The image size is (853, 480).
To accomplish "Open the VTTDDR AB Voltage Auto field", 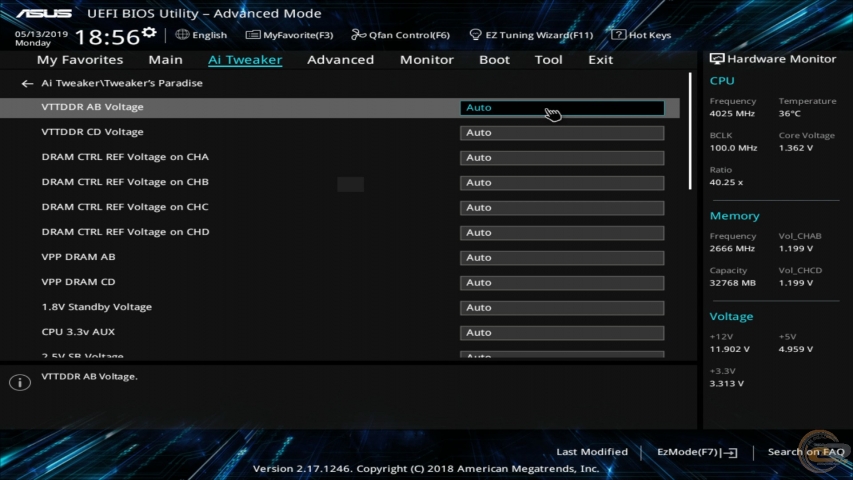I will click(x=562, y=108).
